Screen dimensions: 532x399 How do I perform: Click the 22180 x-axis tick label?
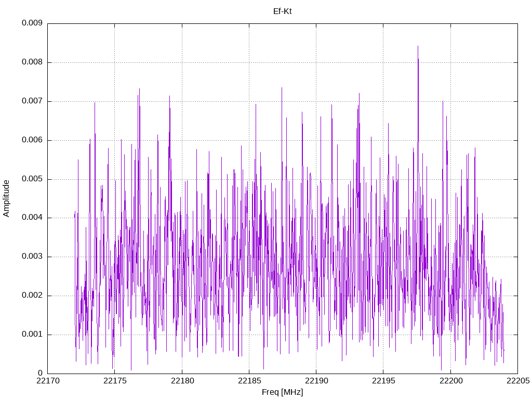(x=182, y=381)
